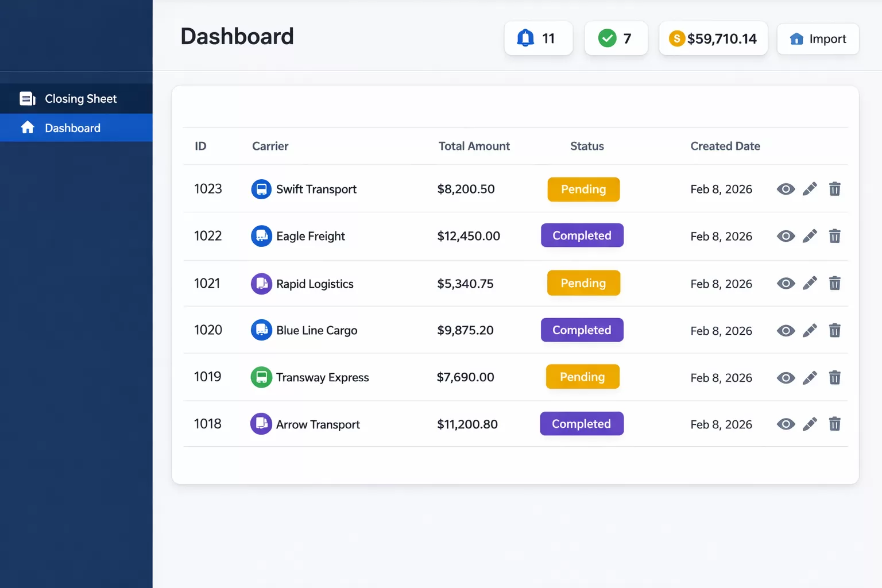
Task: Click the notifications bell icon showing 11
Action: pyautogui.click(x=524, y=38)
